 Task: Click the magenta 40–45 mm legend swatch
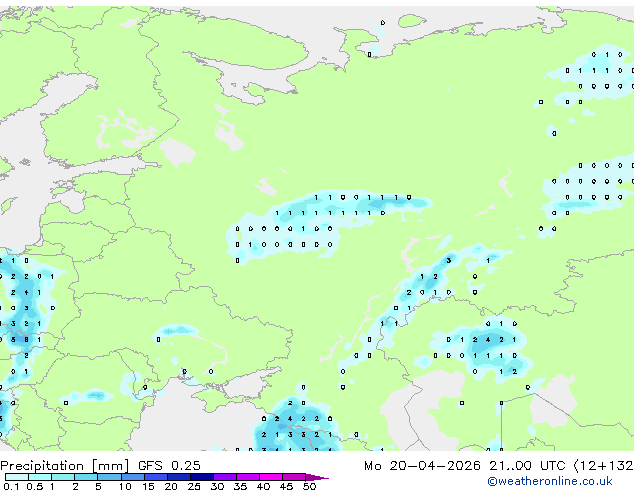271,477
